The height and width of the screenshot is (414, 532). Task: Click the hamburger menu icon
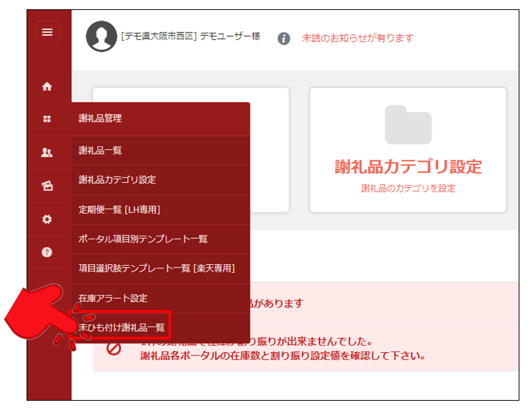47,32
